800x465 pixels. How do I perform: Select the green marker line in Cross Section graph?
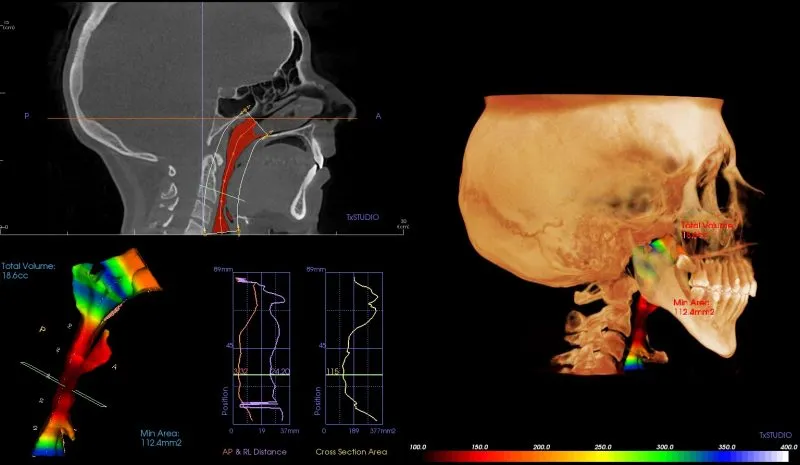(x=353, y=375)
